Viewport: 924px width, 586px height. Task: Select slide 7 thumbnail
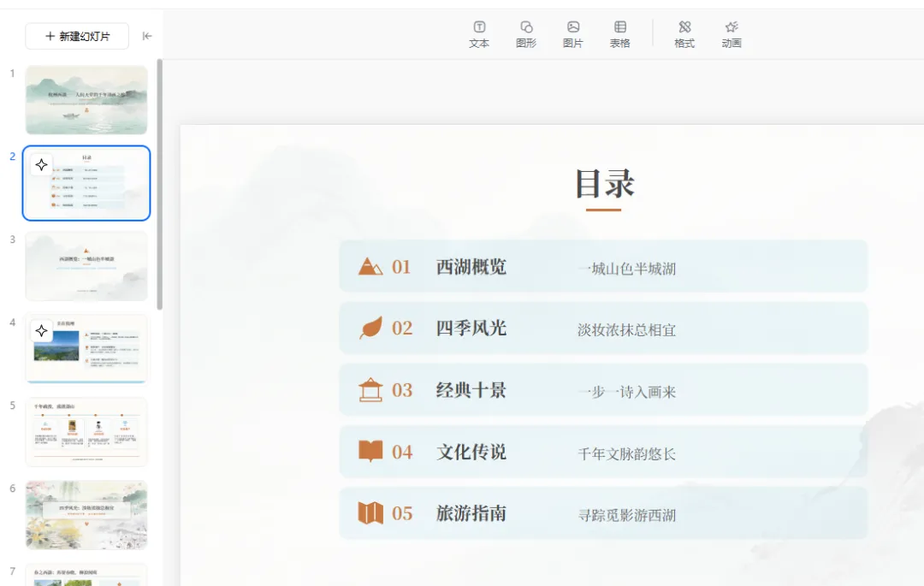click(x=86, y=576)
